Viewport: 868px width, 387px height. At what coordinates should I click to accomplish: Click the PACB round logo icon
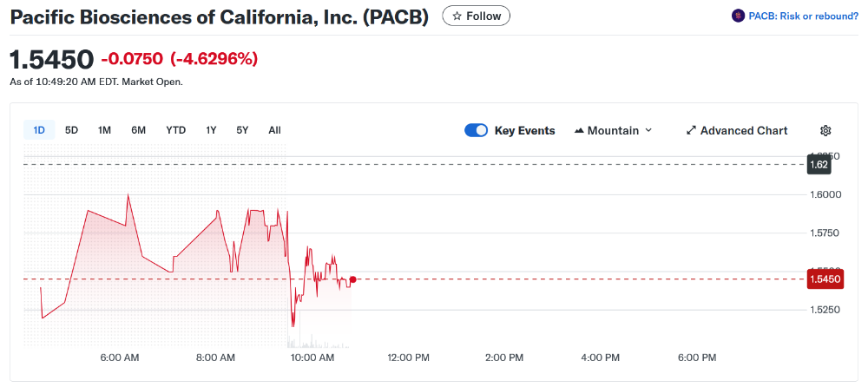(x=739, y=16)
